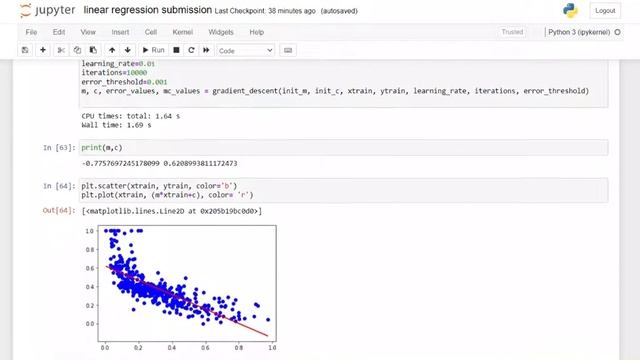
Task: Paste cells below icon
Action: [93, 50]
